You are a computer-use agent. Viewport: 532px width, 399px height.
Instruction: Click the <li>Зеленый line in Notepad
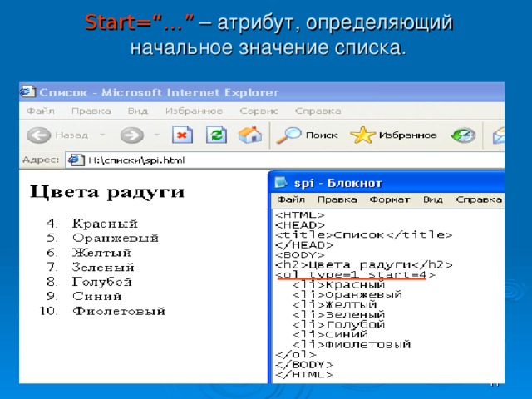tap(338, 314)
